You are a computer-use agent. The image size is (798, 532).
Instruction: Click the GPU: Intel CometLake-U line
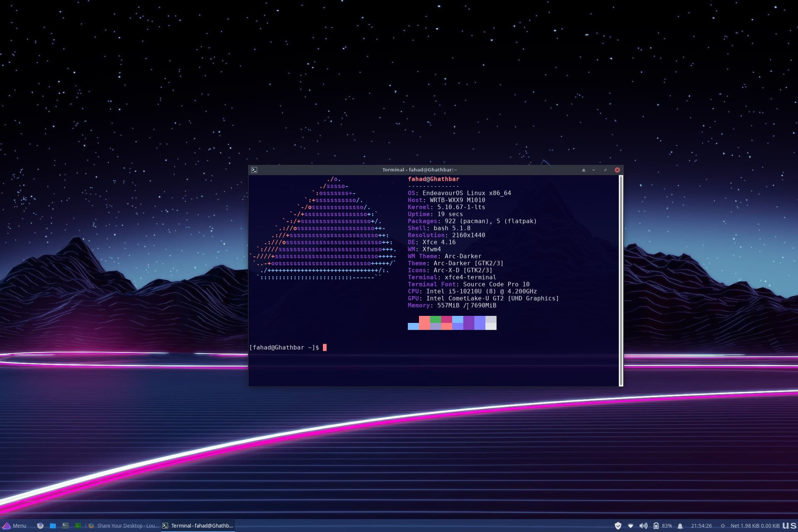click(483, 299)
